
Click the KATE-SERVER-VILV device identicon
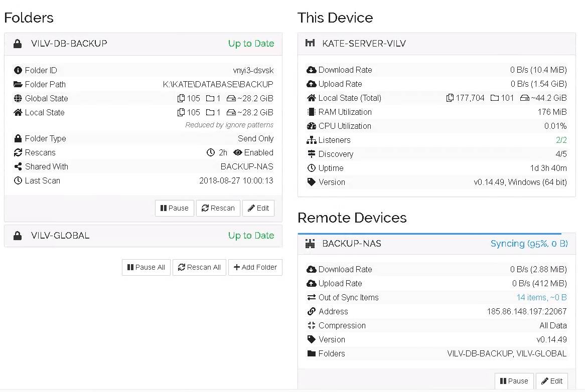coord(311,44)
